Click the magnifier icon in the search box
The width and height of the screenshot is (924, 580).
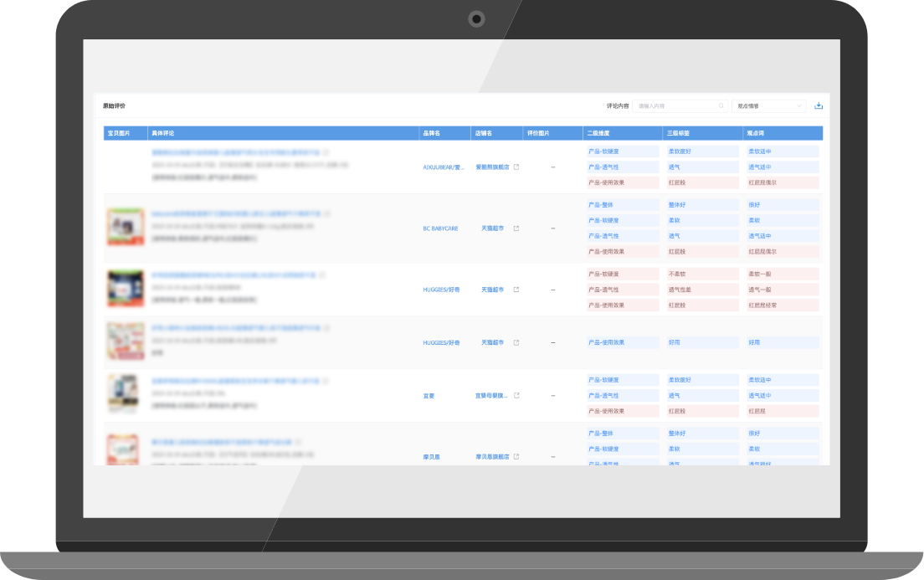coord(721,106)
